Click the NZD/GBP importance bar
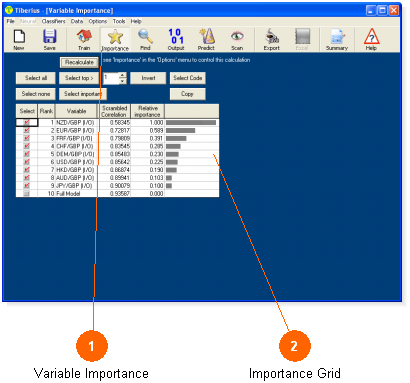410x383 pixels. click(x=191, y=122)
